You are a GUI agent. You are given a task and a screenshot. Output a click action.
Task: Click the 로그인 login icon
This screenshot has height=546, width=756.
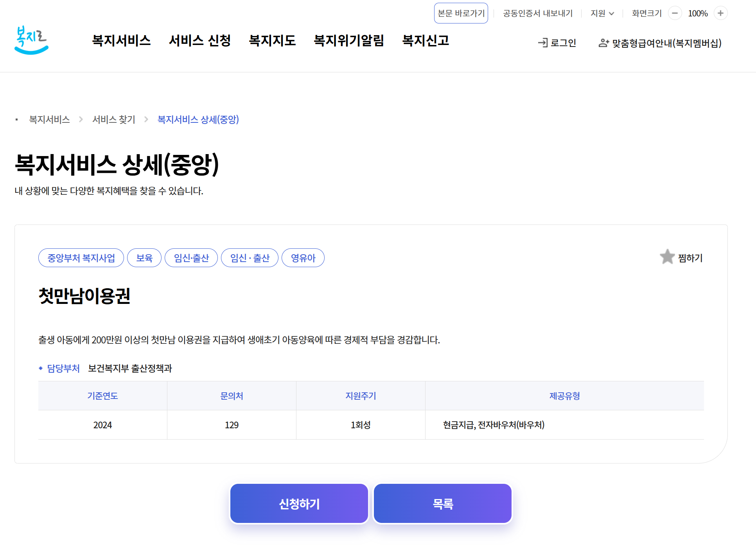tap(543, 43)
